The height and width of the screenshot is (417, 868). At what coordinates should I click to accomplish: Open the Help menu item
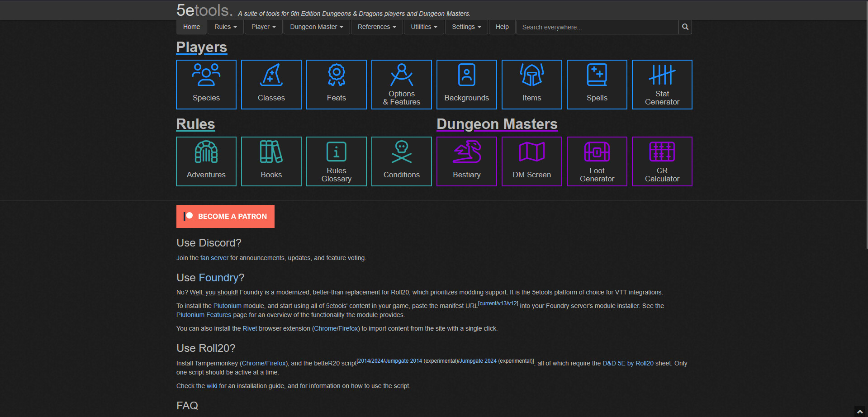[x=502, y=27]
